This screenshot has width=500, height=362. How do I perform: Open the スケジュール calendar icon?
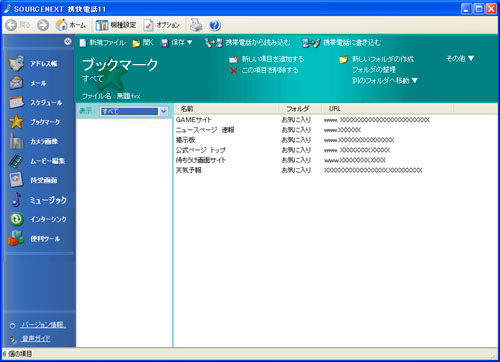16,102
